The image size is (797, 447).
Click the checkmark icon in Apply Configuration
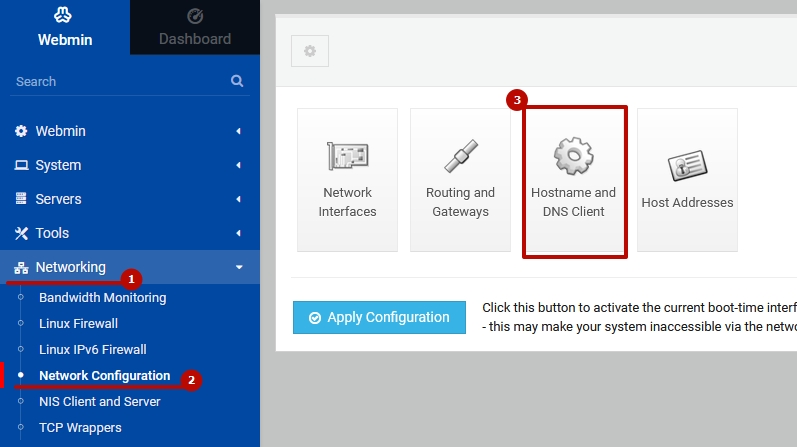[x=315, y=318]
